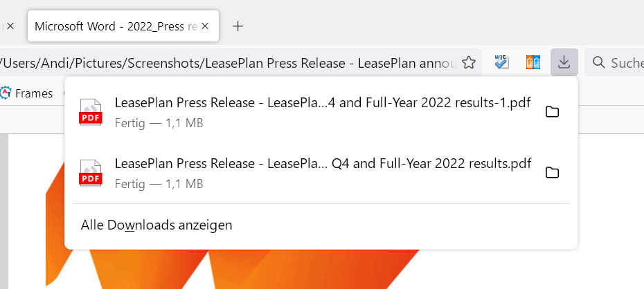Click Alle Downloads anzeigen
The width and height of the screenshot is (644, 289).
tap(156, 225)
